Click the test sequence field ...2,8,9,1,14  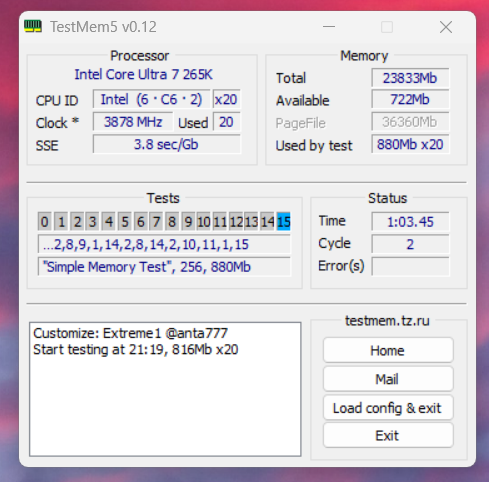coord(164,244)
